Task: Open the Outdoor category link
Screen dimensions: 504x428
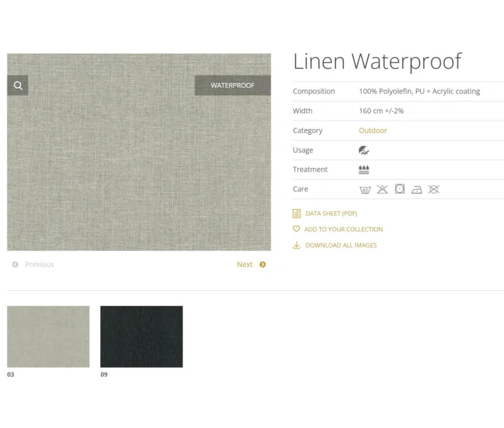Action: 373,130
